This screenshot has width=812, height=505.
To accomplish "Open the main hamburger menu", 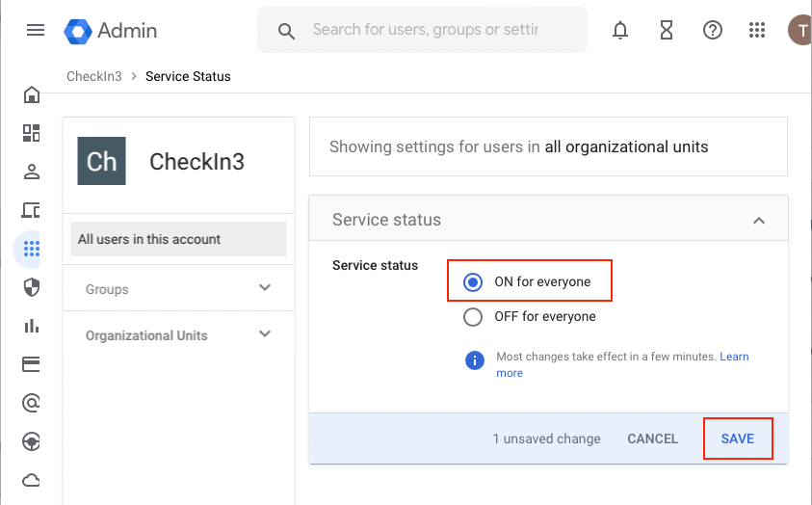I will coord(36,30).
